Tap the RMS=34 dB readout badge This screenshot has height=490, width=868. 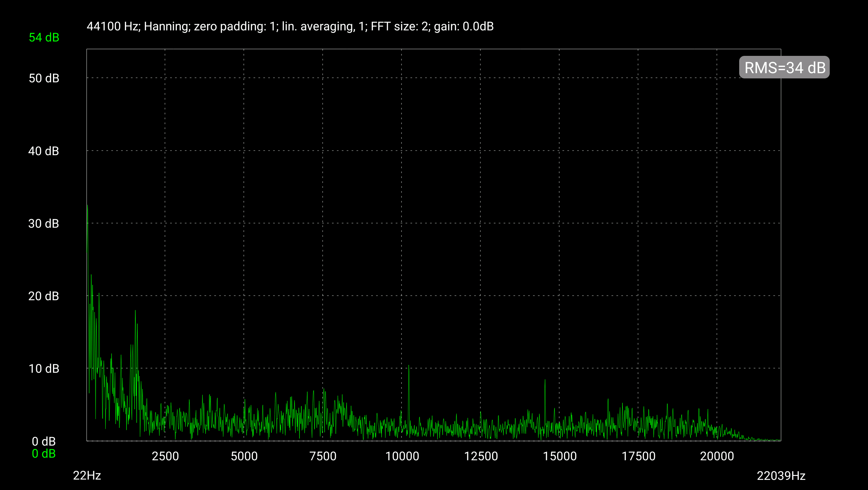784,67
